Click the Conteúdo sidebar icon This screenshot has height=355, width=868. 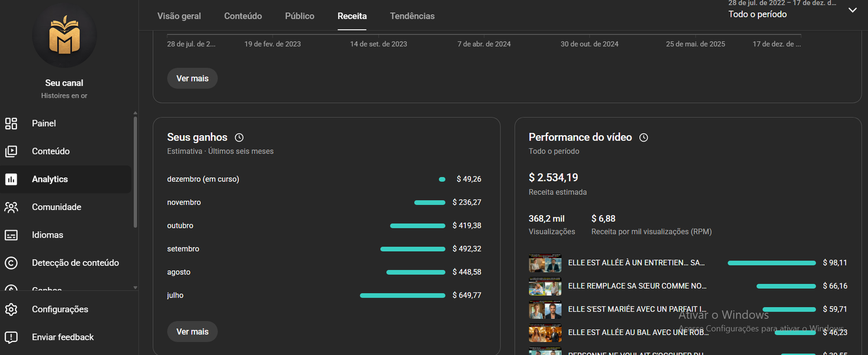tap(11, 151)
